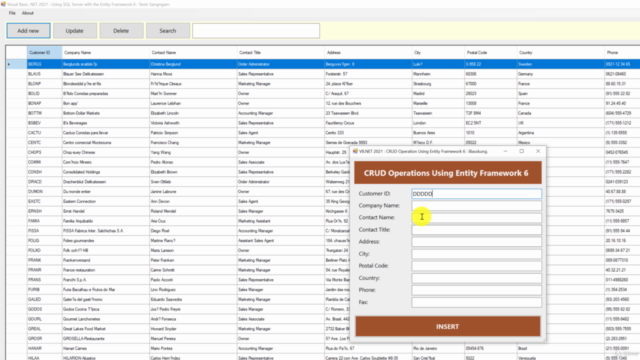The width and height of the screenshot is (640, 360).
Task: Select the Elizabeth Lincoln contact cell
Action: 193,113
